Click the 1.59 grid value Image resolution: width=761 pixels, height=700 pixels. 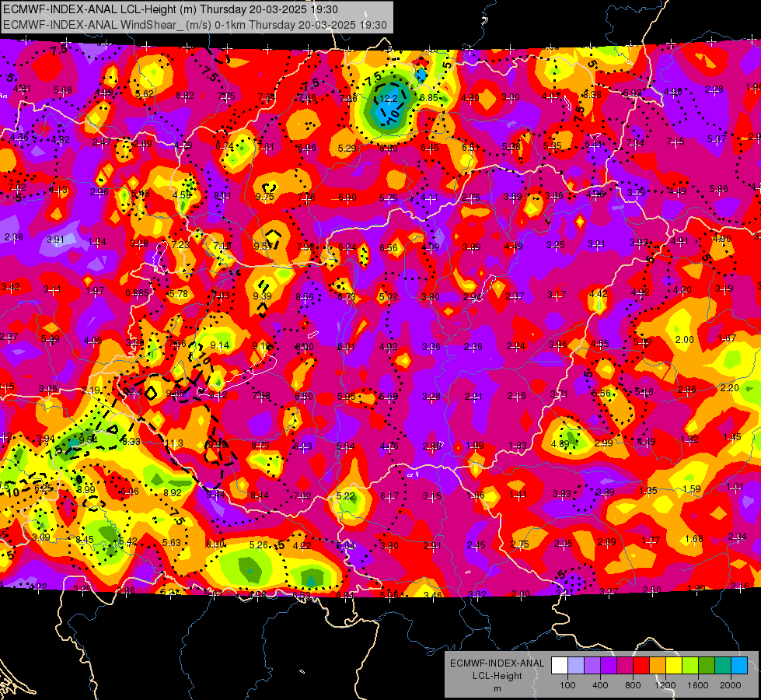(692, 488)
